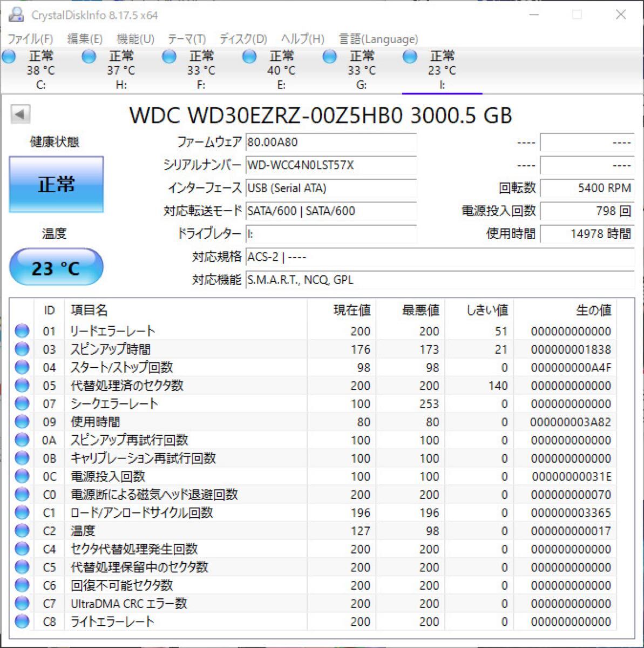644x648 pixels.
Task: Click the CrystalDiskInfo title bar icon
Action: pos(17,15)
